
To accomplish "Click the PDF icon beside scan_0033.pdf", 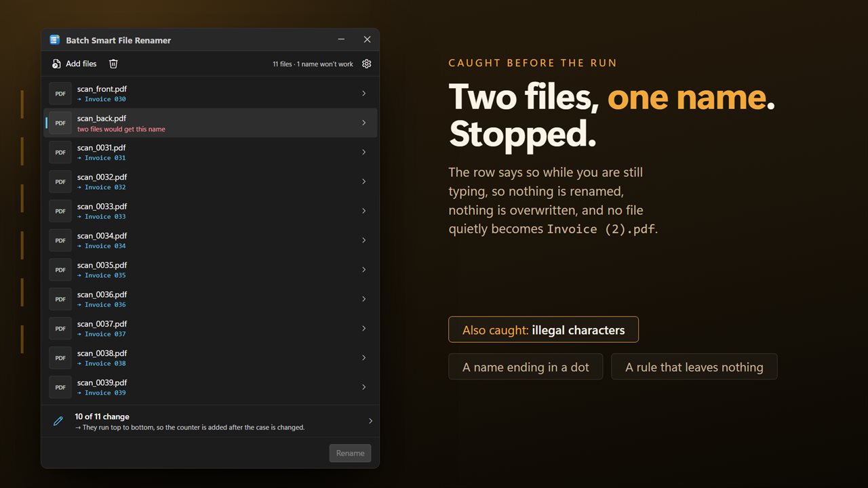I will pyautogui.click(x=60, y=211).
